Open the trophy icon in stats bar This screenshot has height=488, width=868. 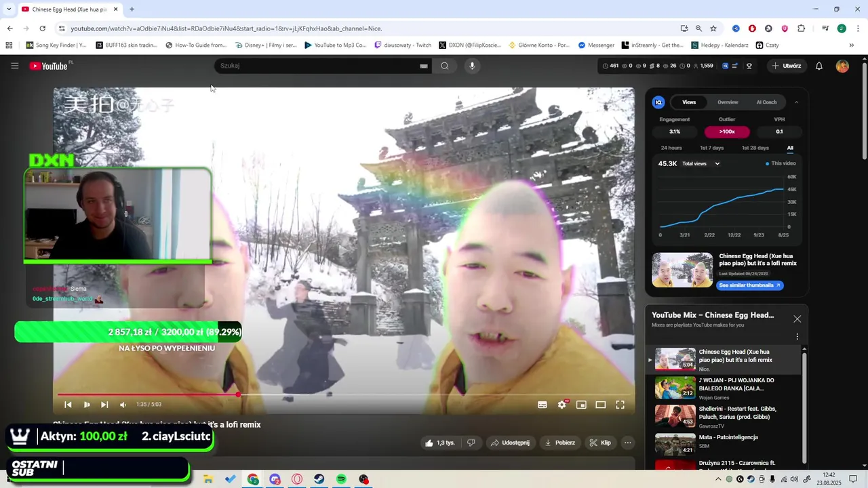click(x=749, y=66)
